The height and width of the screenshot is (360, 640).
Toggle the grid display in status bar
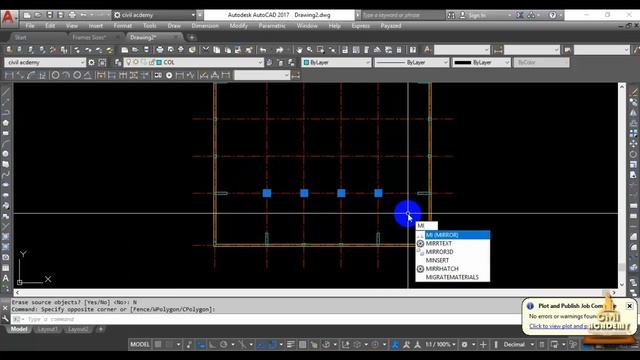(x=158, y=344)
